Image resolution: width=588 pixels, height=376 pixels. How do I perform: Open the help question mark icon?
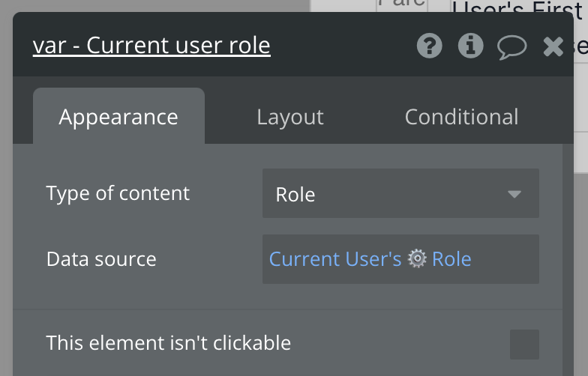[429, 46]
